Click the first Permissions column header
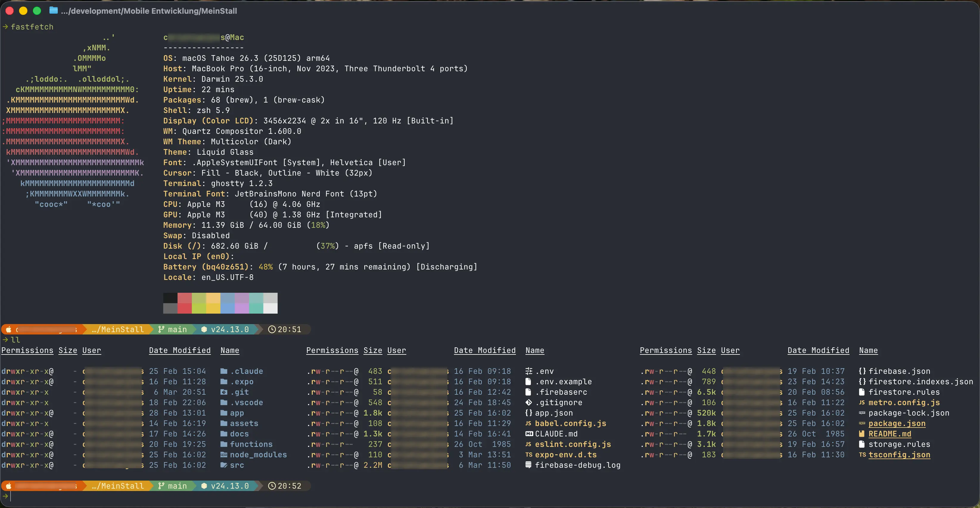The image size is (980, 508). click(x=27, y=350)
